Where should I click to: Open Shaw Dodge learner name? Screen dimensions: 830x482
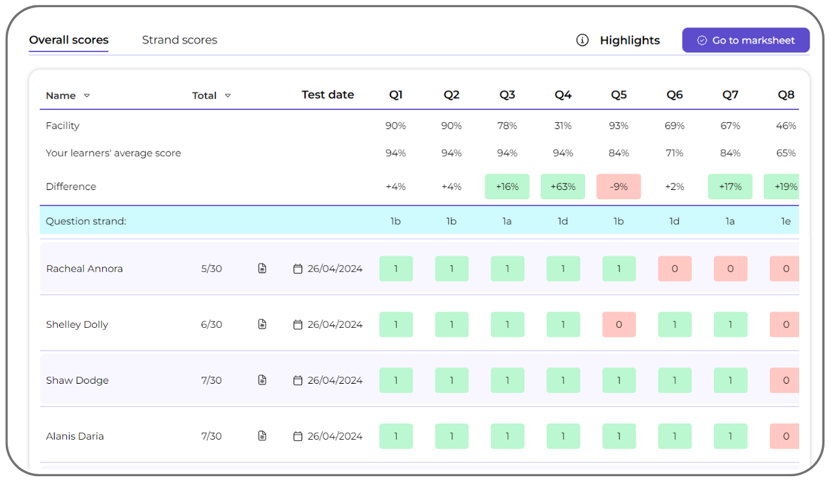(x=77, y=381)
